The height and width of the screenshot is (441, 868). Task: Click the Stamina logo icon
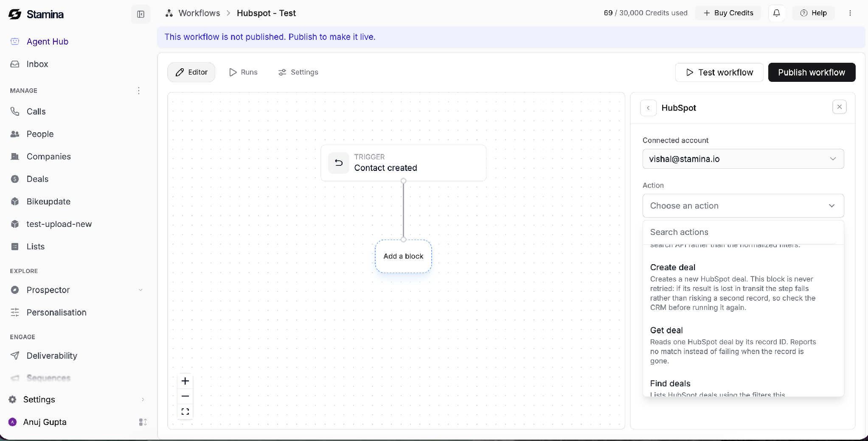15,14
